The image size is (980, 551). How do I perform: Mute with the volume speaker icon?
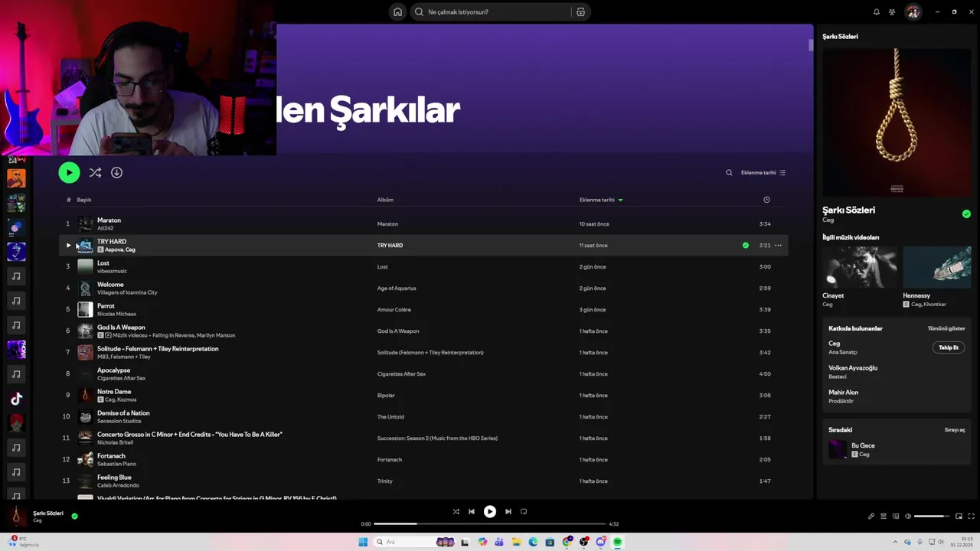click(908, 516)
